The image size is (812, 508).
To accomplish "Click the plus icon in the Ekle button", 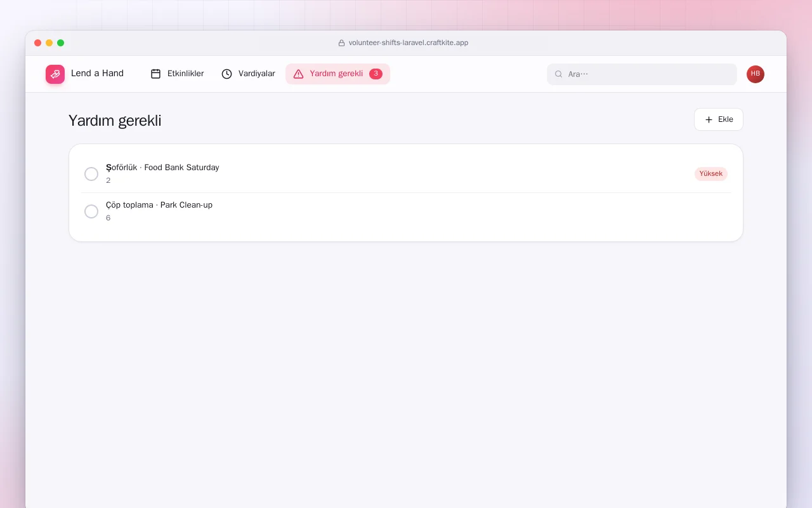I will (709, 119).
